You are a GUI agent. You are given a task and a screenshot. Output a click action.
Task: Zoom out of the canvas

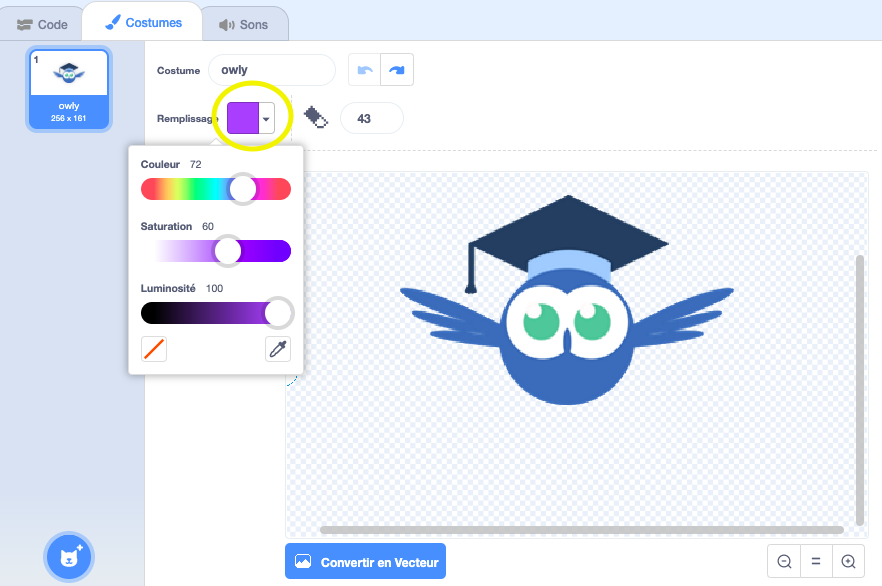[784, 561]
